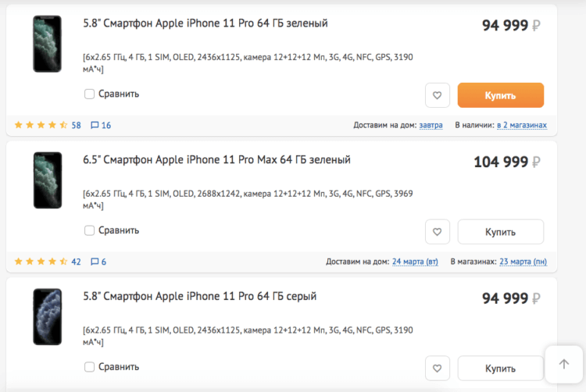This screenshot has width=586, height=392.
Task: Add iPhone 11 Pro Max to favorites
Action: 438,232
